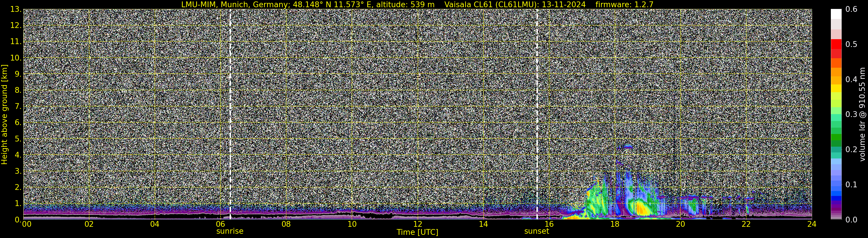Viewport: 868px width, 238px height.
Task: Click the '5.' height tick label
Action: coord(18,139)
